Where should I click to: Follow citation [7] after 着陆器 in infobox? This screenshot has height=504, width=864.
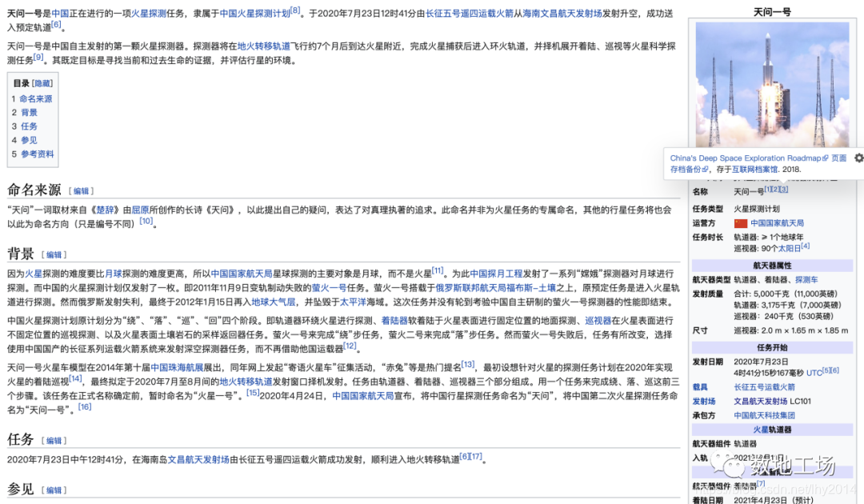(761, 483)
